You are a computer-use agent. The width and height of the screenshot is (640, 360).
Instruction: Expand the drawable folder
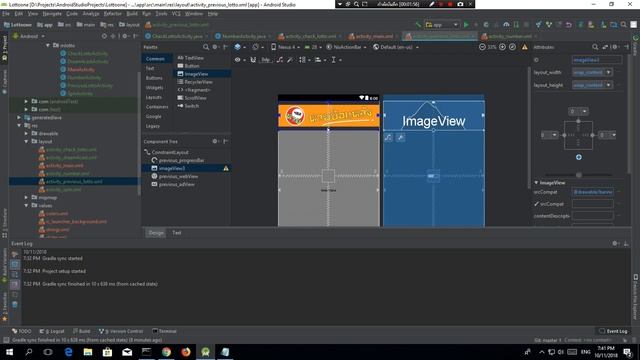(x=27, y=133)
